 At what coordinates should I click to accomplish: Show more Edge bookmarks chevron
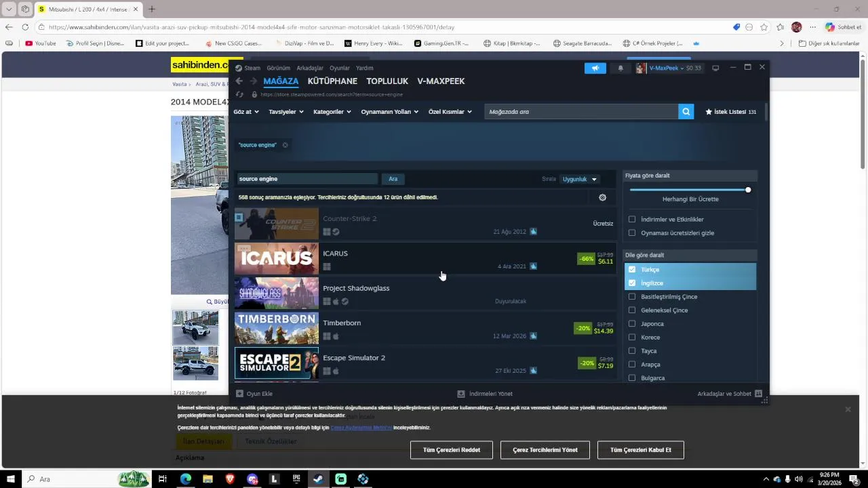point(782,43)
